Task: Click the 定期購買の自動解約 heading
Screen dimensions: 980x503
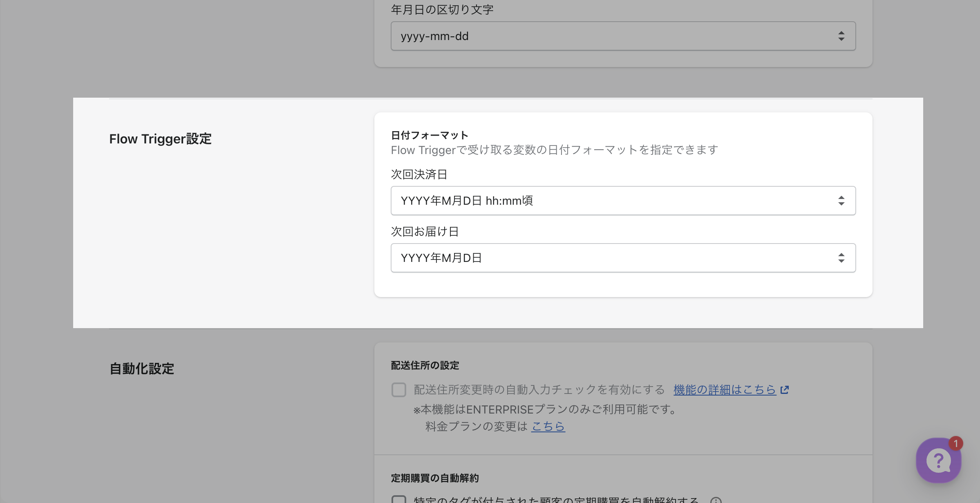Action: tap(434, 478)
